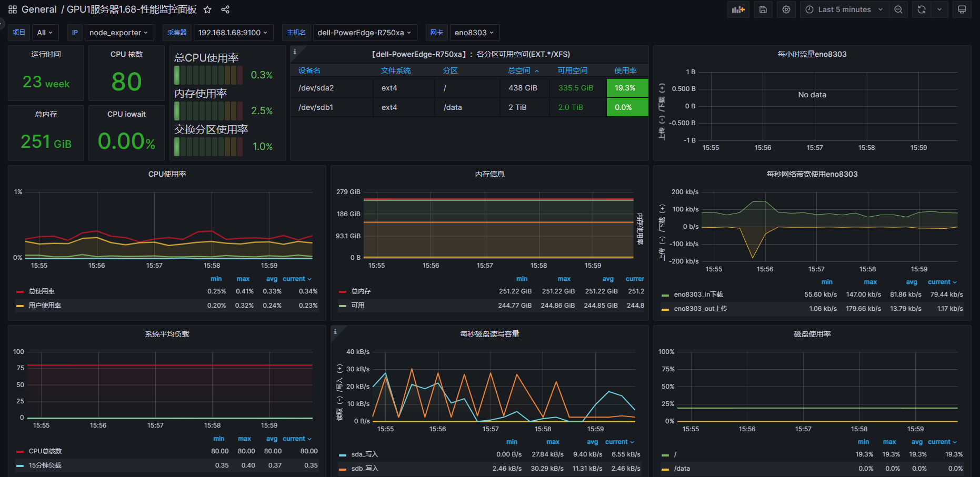Zoom out the time range
The height and width of the screenshot is (477, 980).
point(898,9)
